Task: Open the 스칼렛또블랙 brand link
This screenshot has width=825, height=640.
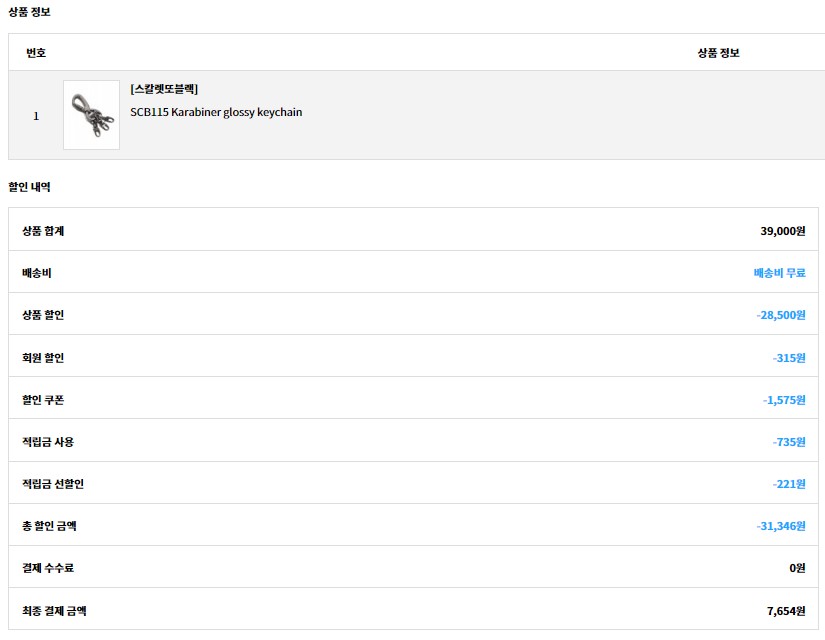Action: click(164, 89)
